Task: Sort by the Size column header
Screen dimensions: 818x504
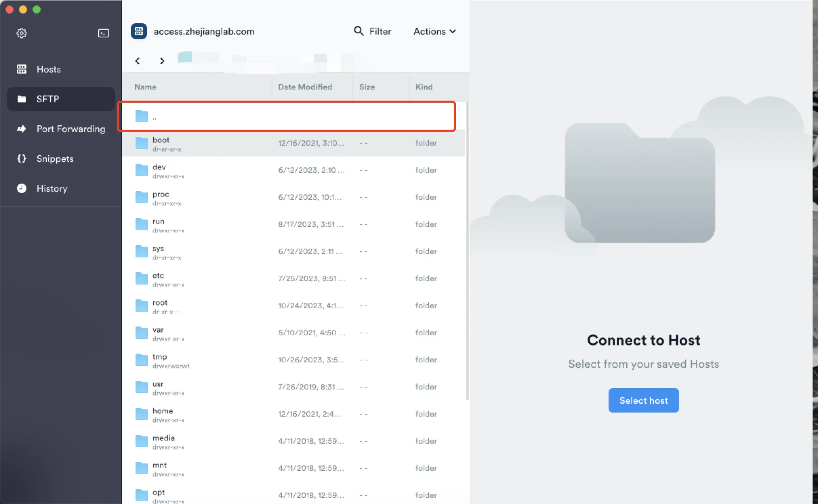Action: [367, 87]
